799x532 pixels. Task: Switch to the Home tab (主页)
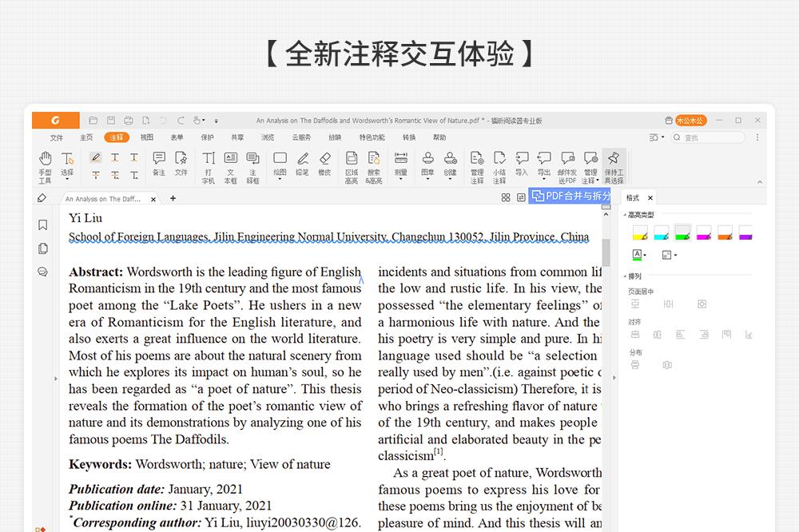click(86, 137)
